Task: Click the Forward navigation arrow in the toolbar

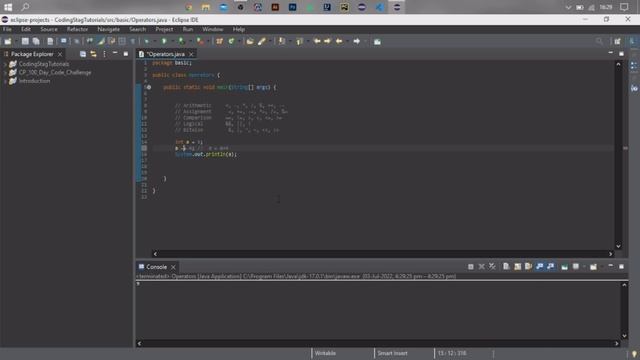Action: click(357, 41)
